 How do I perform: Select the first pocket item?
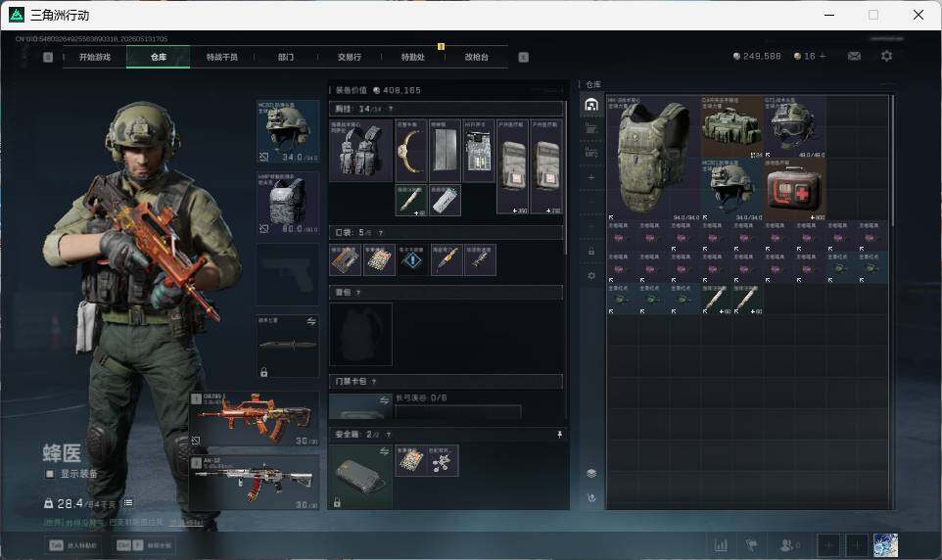coord(345,259)
